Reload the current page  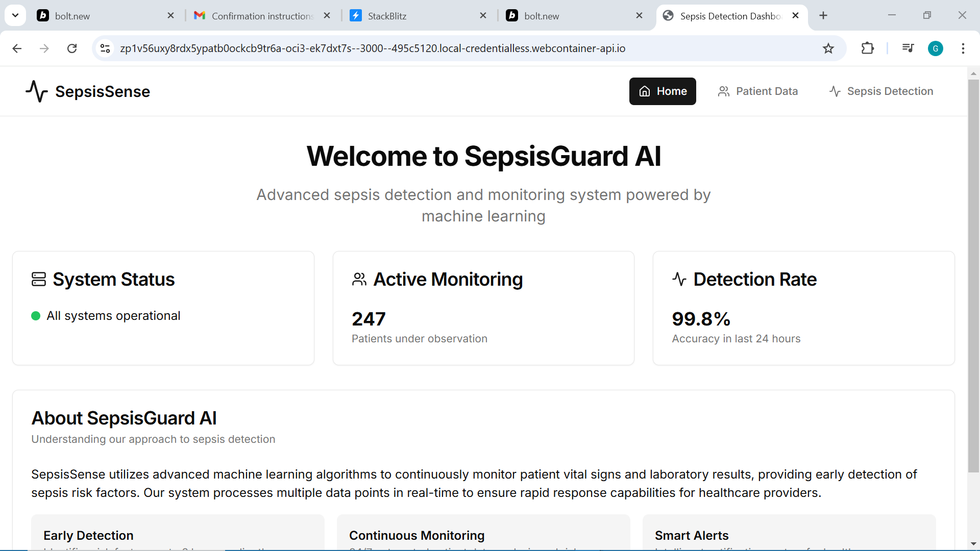72,48
